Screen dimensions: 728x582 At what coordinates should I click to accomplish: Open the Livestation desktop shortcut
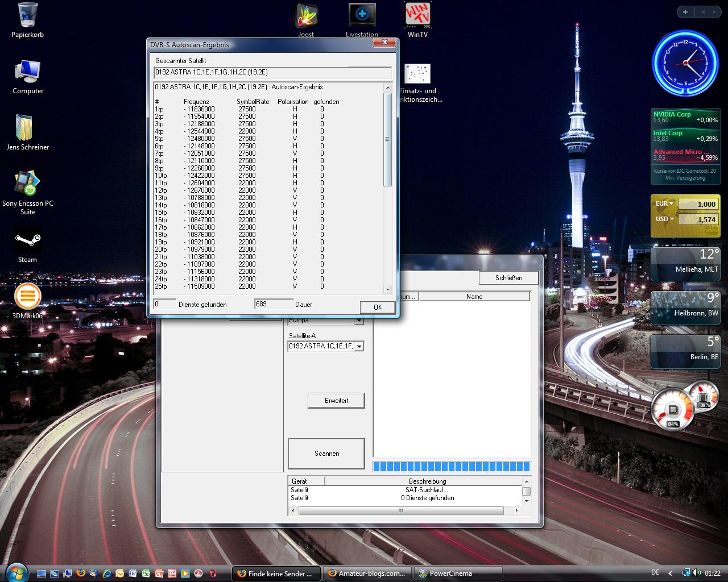click(362, 15)
